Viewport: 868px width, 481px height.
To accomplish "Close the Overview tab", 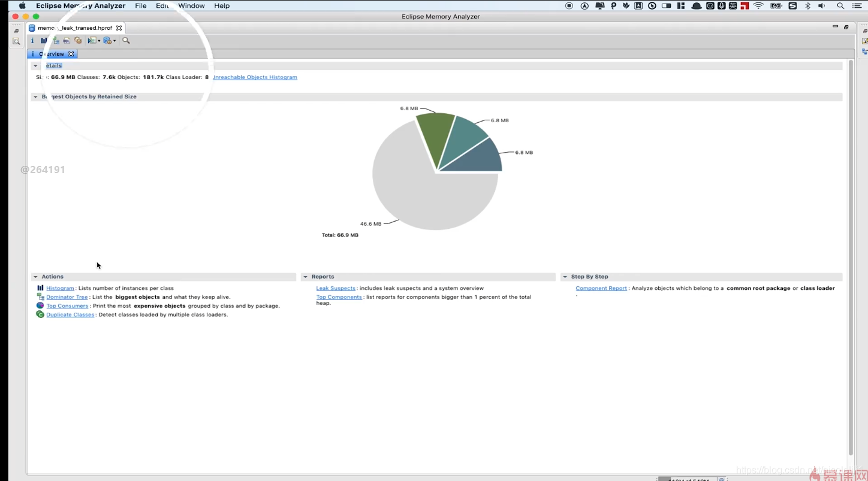I will [71, 54].
